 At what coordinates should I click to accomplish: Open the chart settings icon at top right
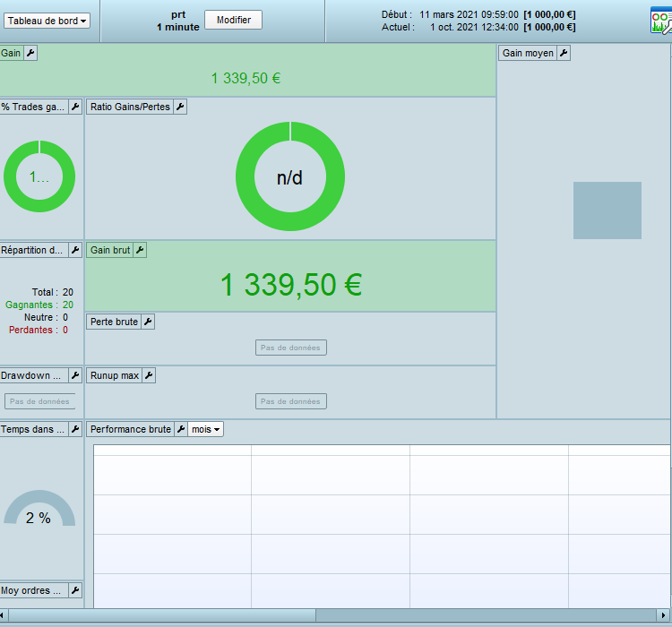pos(661,20)
